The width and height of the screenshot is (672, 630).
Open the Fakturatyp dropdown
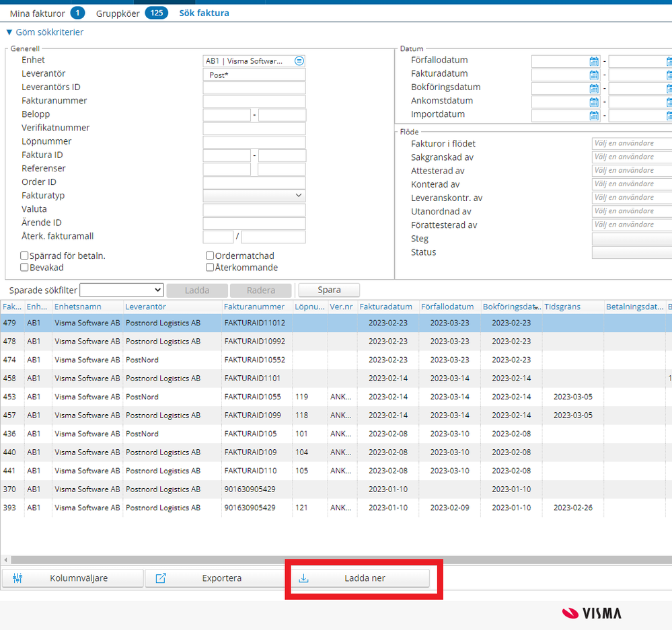pyautogui.click(x=254, y=195)
